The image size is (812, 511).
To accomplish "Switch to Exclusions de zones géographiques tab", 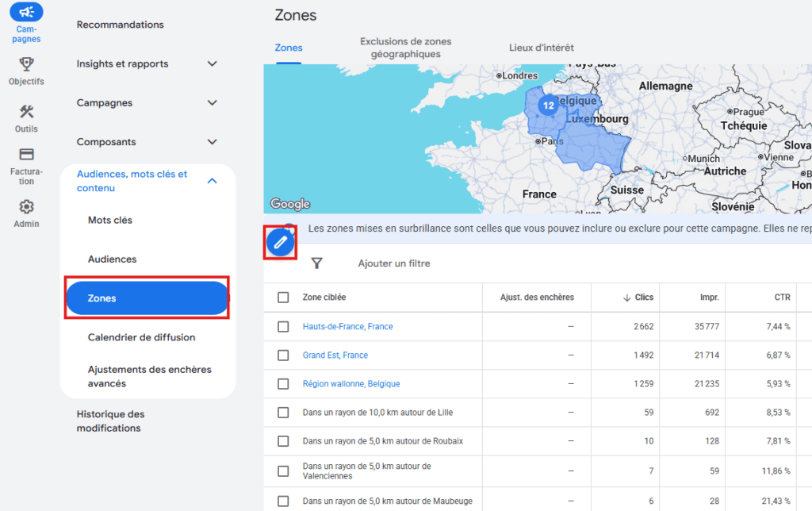I will [405, 48].
